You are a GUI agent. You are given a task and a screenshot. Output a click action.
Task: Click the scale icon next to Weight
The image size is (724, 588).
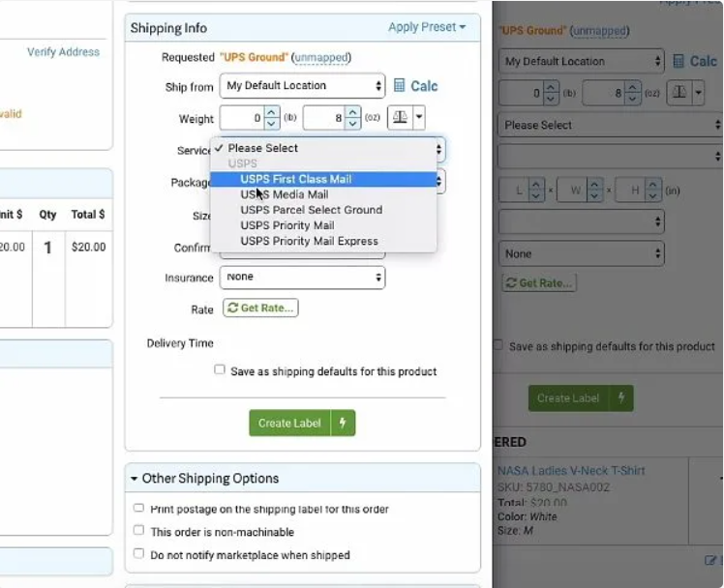(400, 118)
